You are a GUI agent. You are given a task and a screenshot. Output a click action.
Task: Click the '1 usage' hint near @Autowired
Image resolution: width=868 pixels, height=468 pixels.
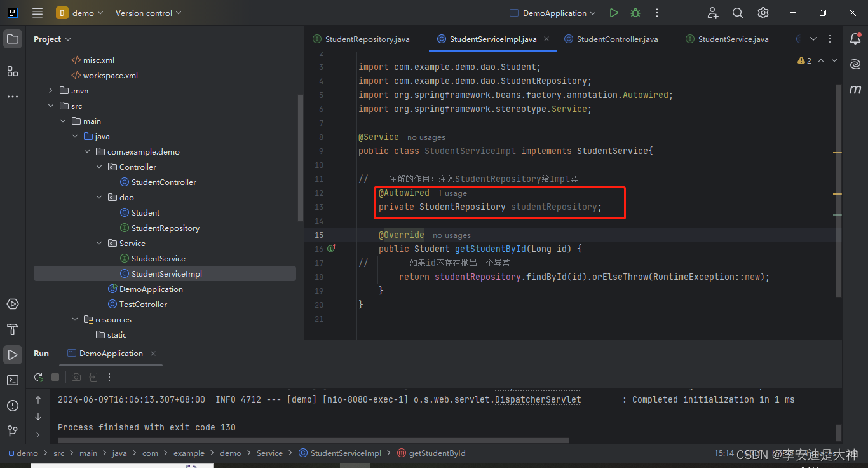pos(452,193)
